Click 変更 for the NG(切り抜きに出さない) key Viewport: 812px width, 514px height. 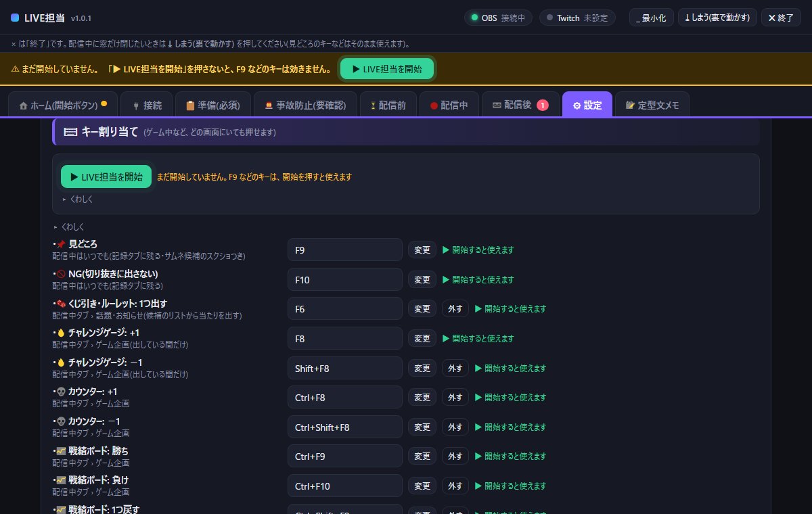[x=422, y=279]
